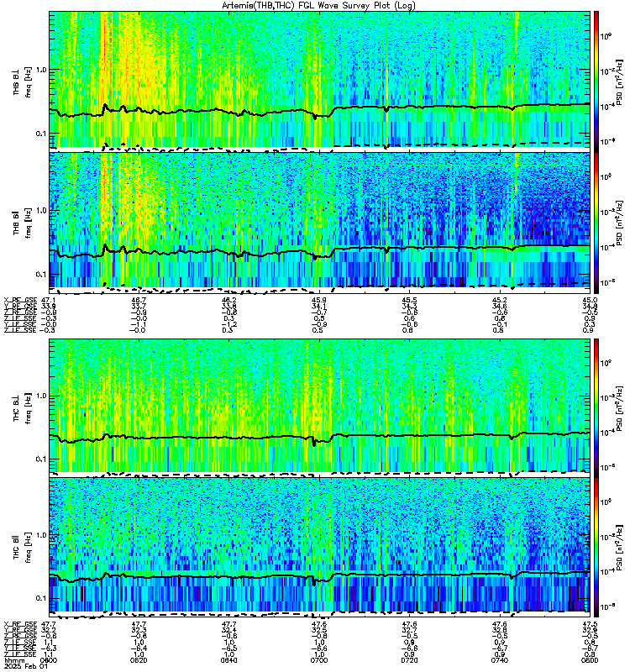
Task: Click the hhmm time format label
Action: coord(13,660)
